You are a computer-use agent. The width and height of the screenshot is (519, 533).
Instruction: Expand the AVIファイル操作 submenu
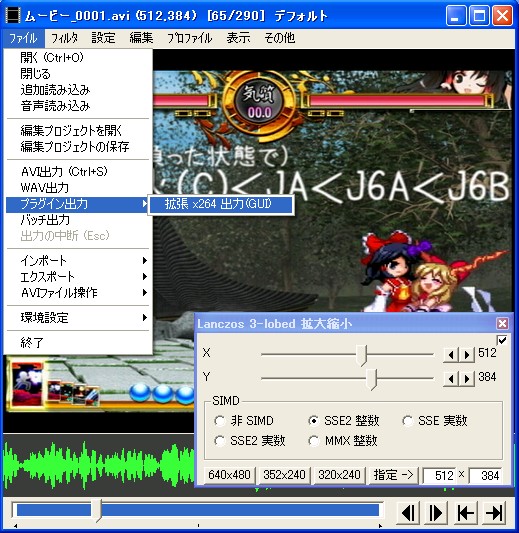77,293
